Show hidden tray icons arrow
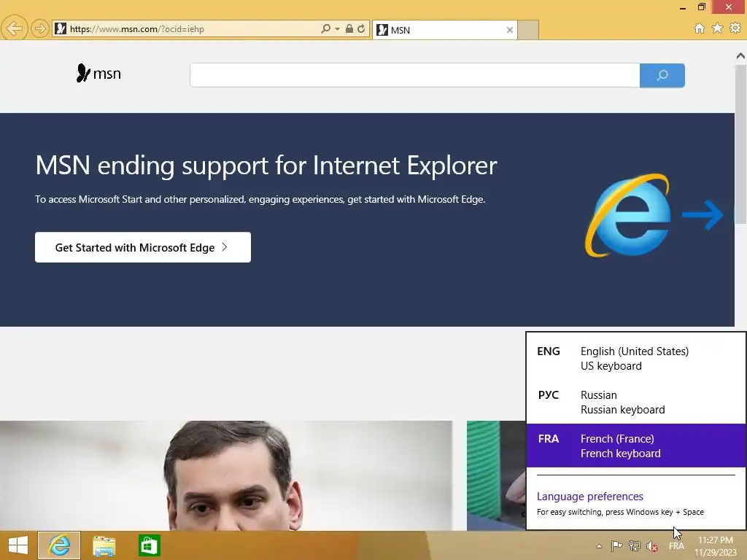The image size is (747, 560). (600, 546)
